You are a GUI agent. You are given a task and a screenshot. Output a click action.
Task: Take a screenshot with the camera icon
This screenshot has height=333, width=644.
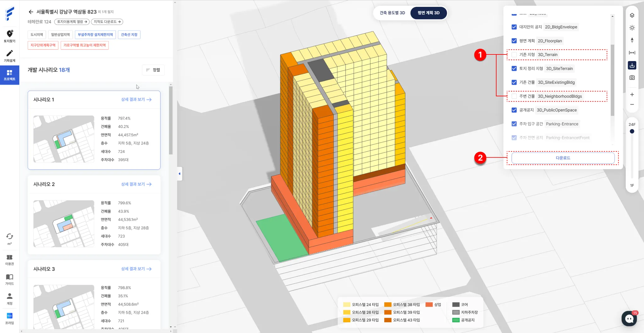click(632, 77)
